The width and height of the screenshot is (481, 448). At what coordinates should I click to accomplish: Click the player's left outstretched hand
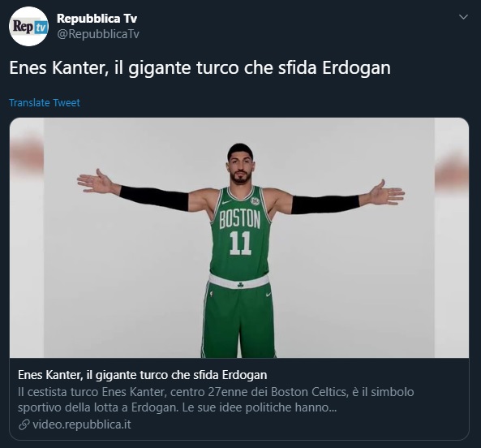(387, 193)
